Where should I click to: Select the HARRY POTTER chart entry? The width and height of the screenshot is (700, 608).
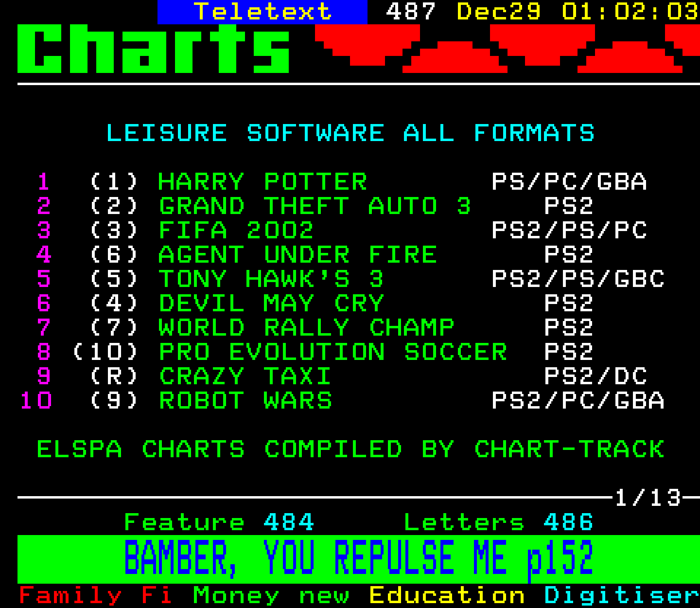pos(262,182)
